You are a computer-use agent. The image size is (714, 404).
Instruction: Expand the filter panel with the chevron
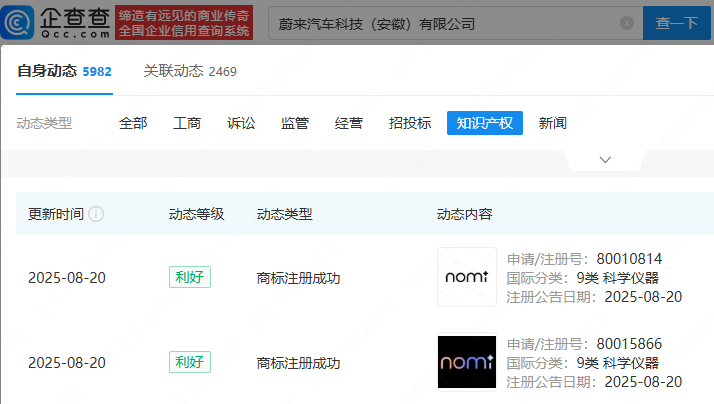605,160
